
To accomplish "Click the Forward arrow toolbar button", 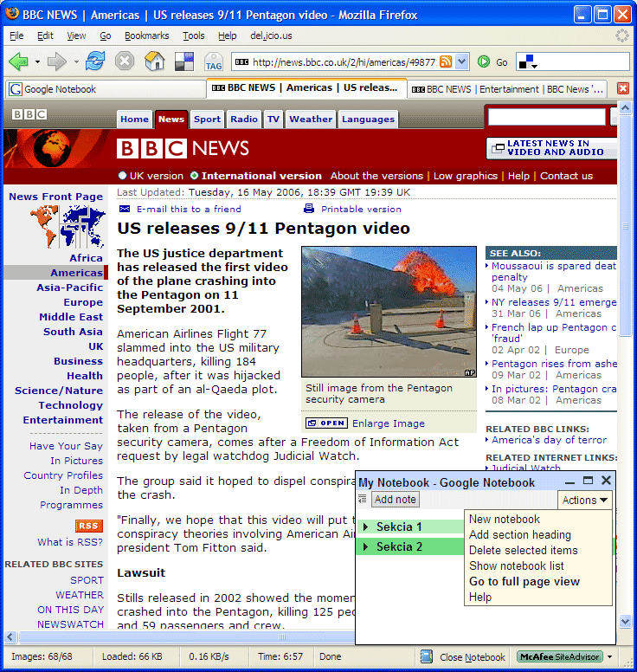I will point(56,61).
